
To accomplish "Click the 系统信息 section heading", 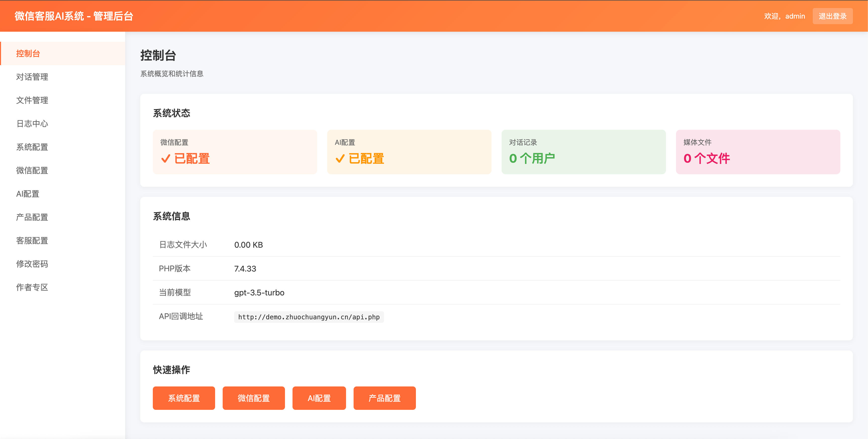I will [x=171, y=216].
